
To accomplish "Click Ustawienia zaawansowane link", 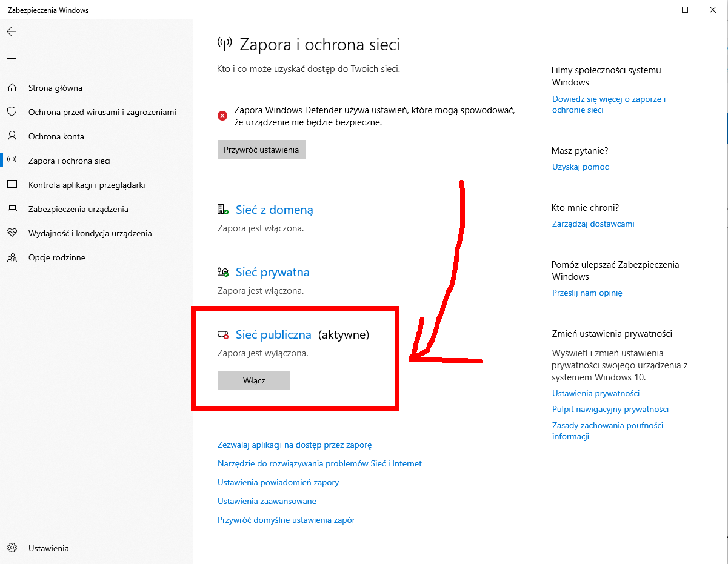I will coord(267,501).
